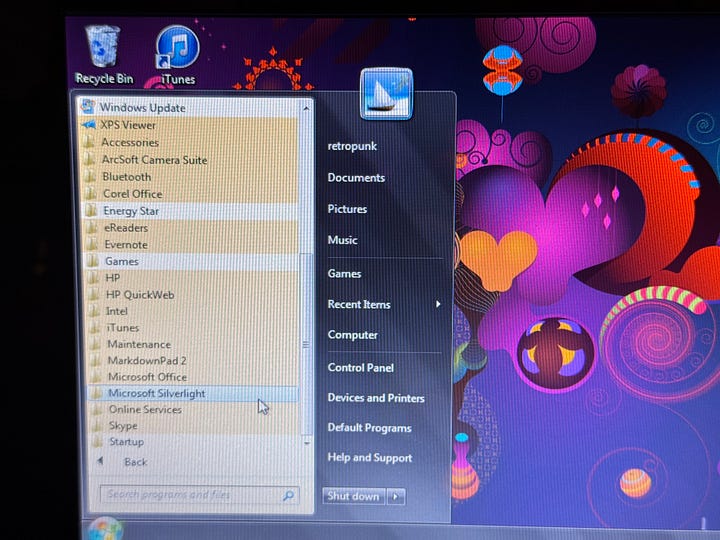Click the programs list scroll up arrow
Screen dimensions: 720x540
coord(306,108)
